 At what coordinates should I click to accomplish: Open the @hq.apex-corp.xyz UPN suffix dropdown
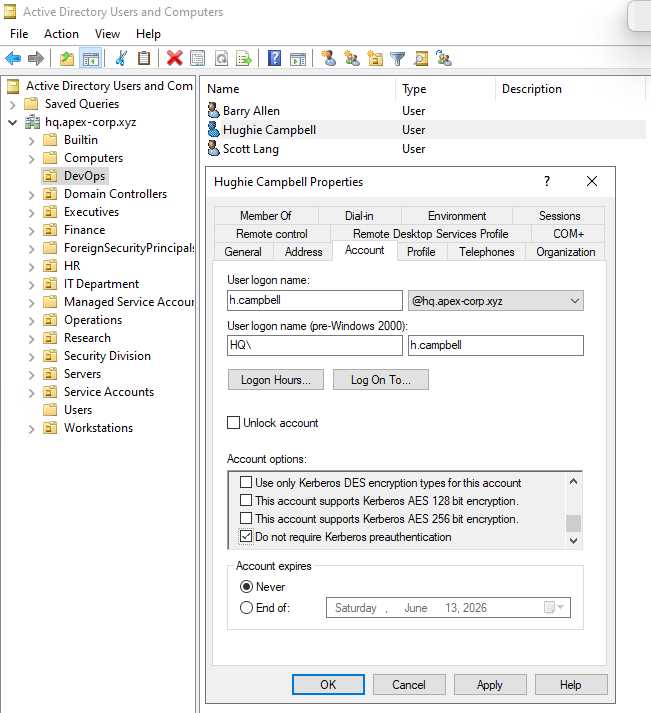575,301
